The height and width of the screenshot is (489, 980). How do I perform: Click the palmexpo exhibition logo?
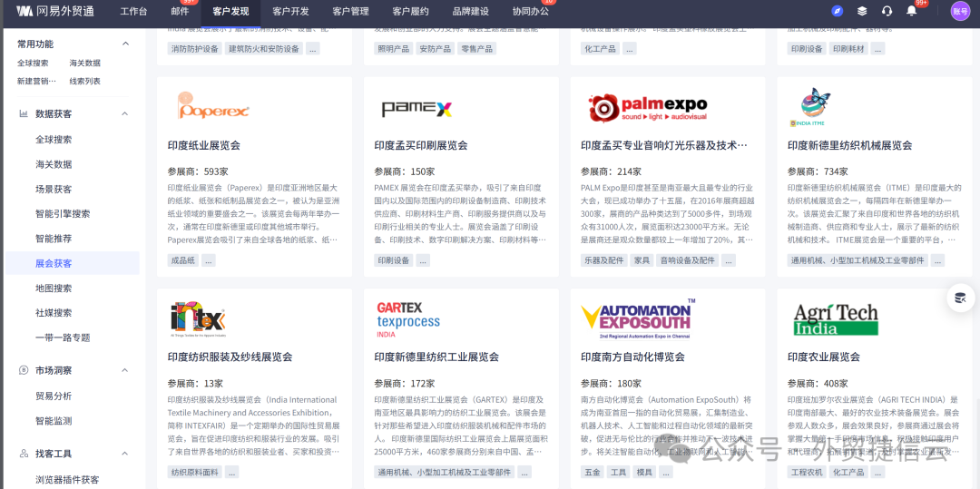(648, 108)
